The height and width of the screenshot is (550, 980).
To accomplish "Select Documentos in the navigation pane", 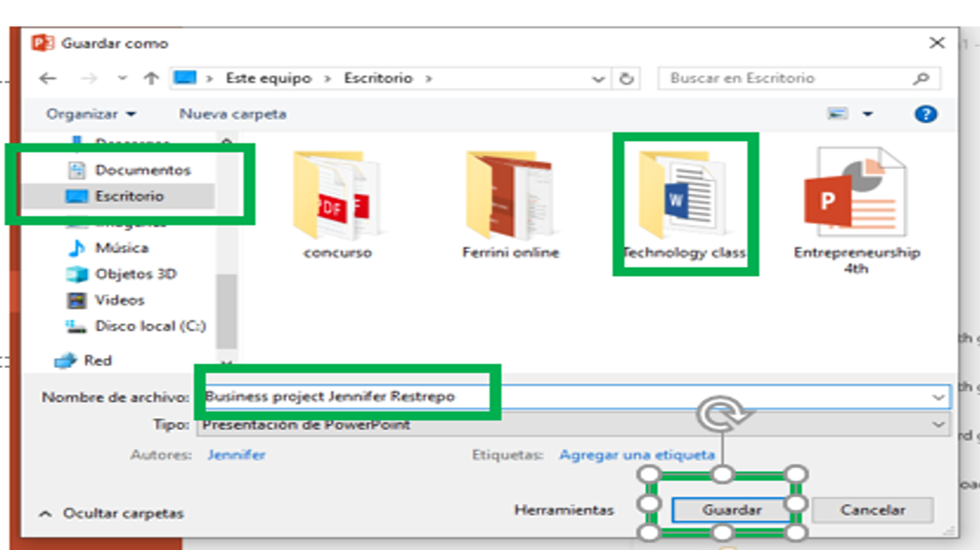I will 143,170.
